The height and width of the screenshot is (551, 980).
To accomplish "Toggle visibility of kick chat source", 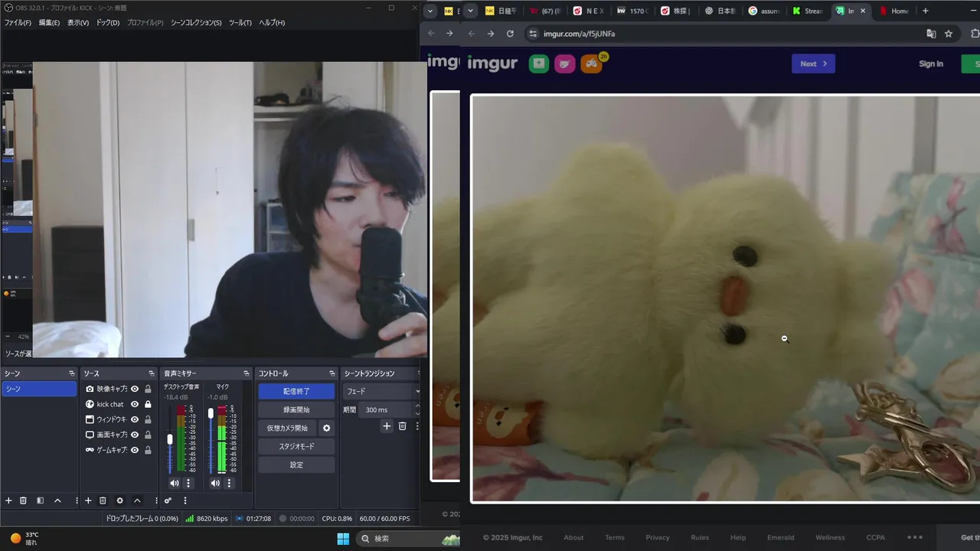I will (135, 404).
